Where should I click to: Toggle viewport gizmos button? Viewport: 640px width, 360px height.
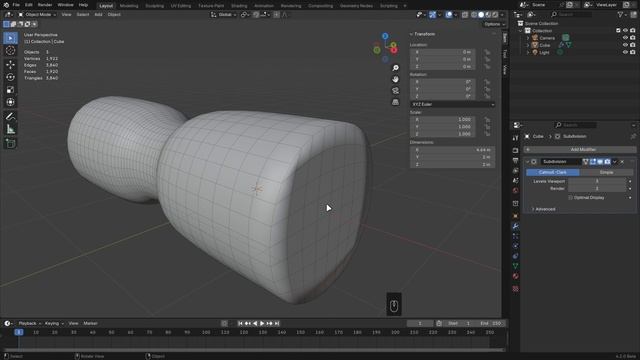[432, 15]
